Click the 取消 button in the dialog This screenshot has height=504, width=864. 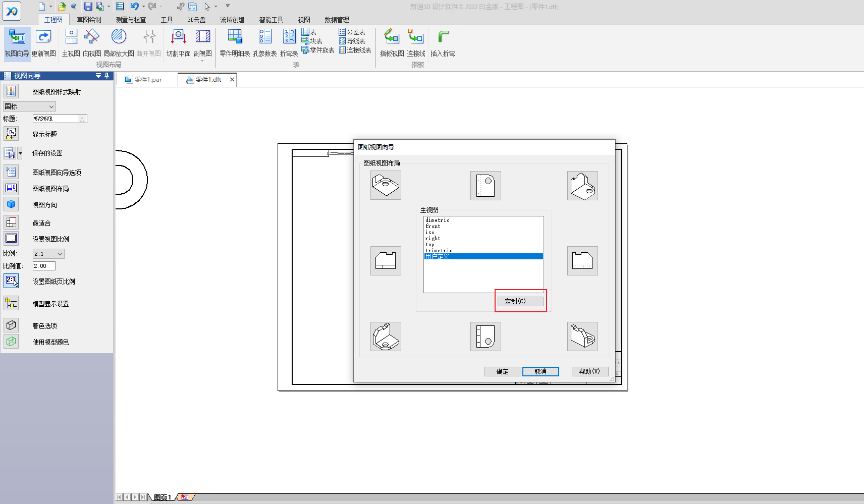click(x=541, y=371)
